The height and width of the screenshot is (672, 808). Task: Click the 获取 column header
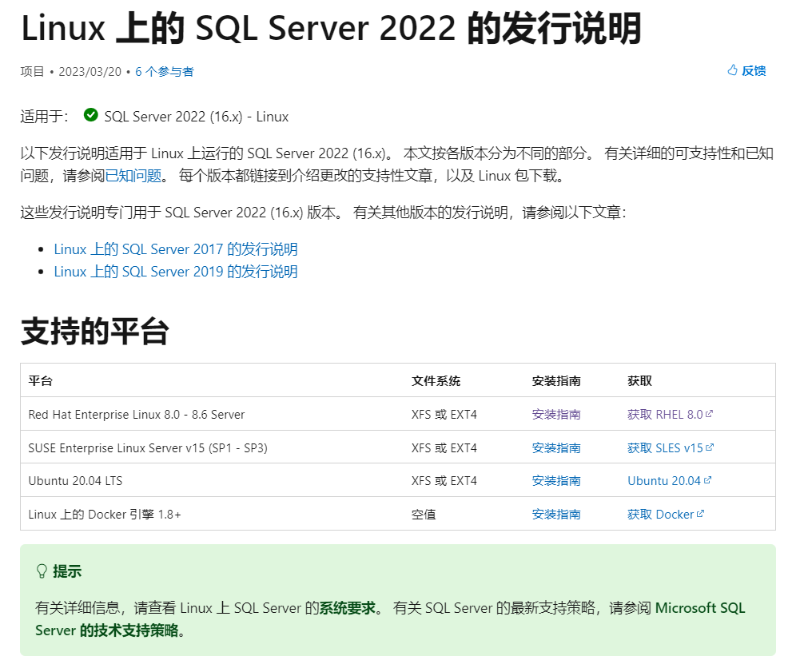point(639,381)
